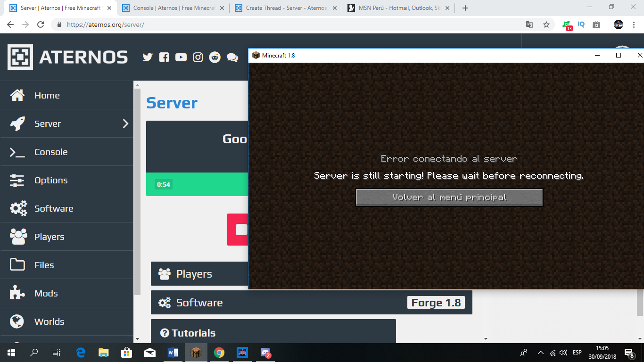Open Worlds in the Aternos sidebar
This screenshot has width=644, height=362.
67,321
